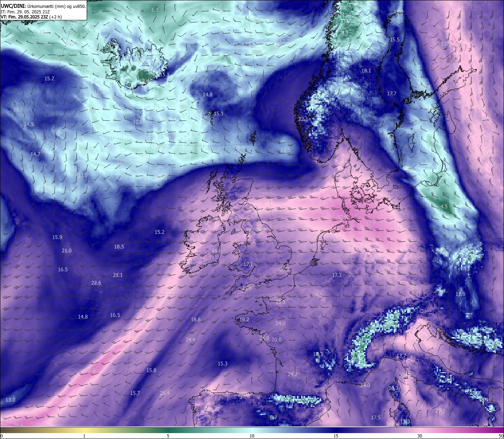Click the 6.1 value at the top
The image size is (504, 439).
[x=155, y=10]
